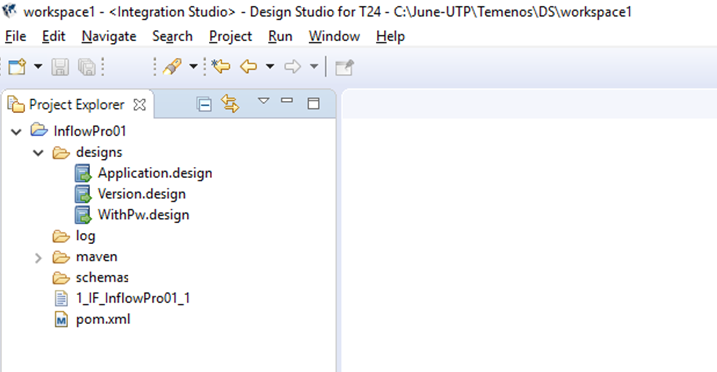Click the Forward navigation arrow
The height and width of the screenshot is (372, 717).
293,67
